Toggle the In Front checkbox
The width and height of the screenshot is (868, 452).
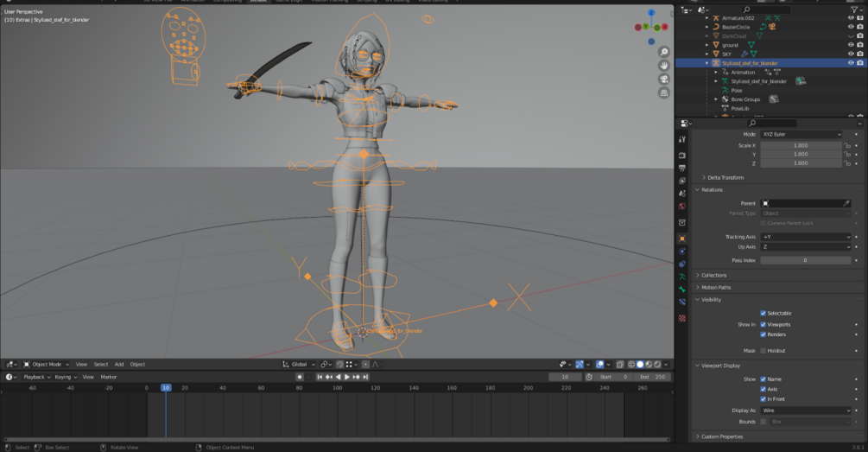click(x=763, y=399)
